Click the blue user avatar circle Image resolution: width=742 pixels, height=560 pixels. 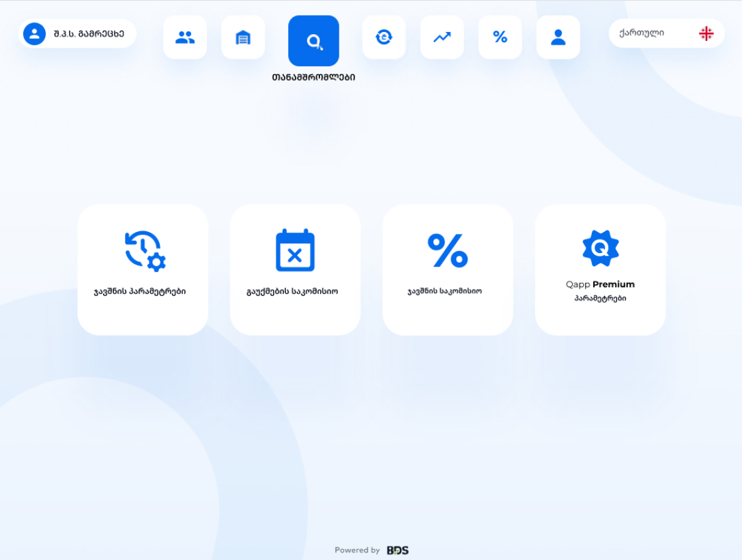coord(35,33)
